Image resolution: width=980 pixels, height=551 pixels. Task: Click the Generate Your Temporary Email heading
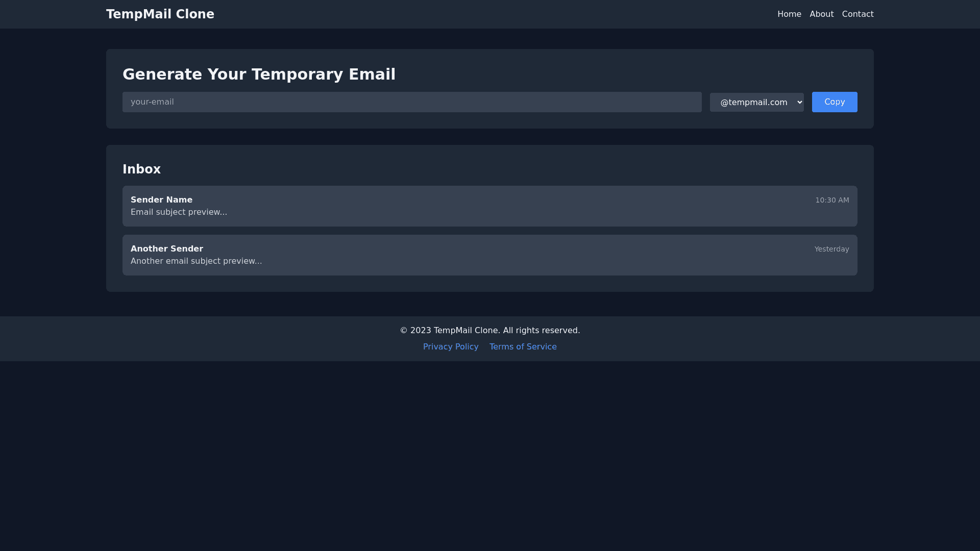click(259, 74)
